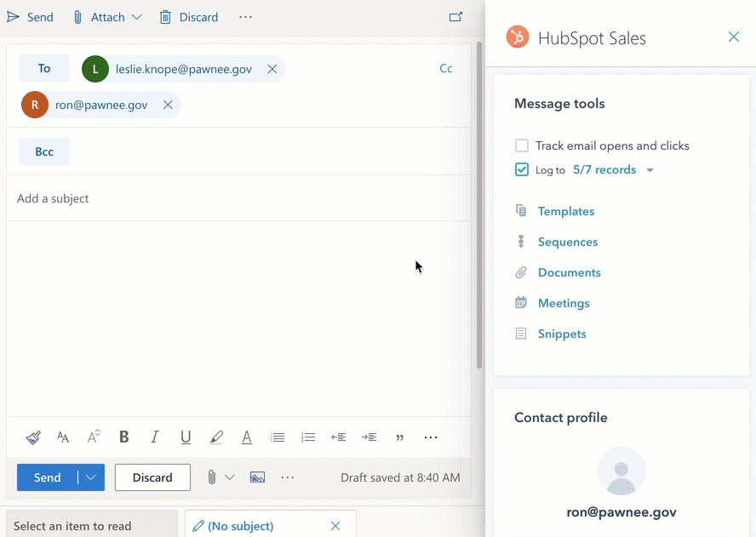Select the Sequences tool in HubSpot sidebar
Screen dimensions: 756x537
[x=567, y=242]
